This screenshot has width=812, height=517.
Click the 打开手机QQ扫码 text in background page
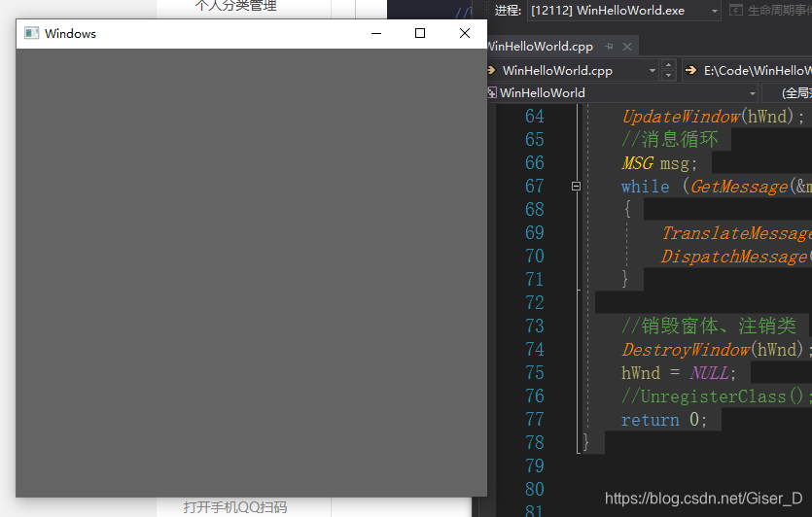point(234,507)
